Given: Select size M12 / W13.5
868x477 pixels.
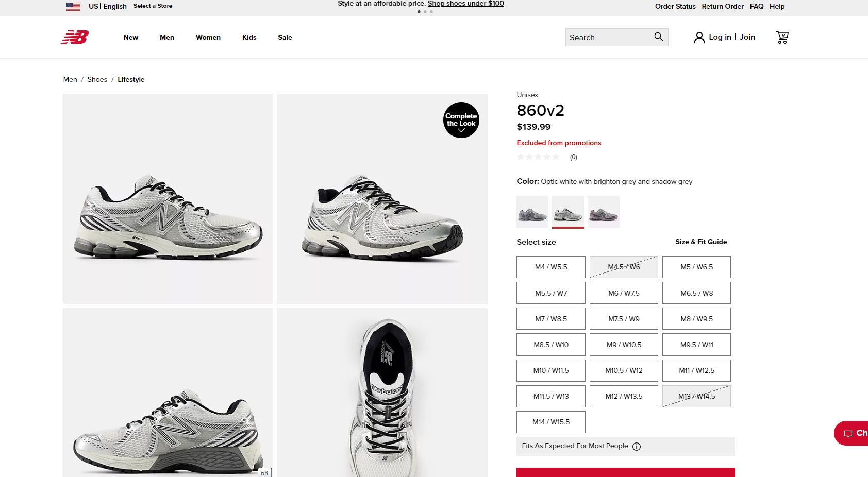Looking at the screenshot, I should (624, 396).
